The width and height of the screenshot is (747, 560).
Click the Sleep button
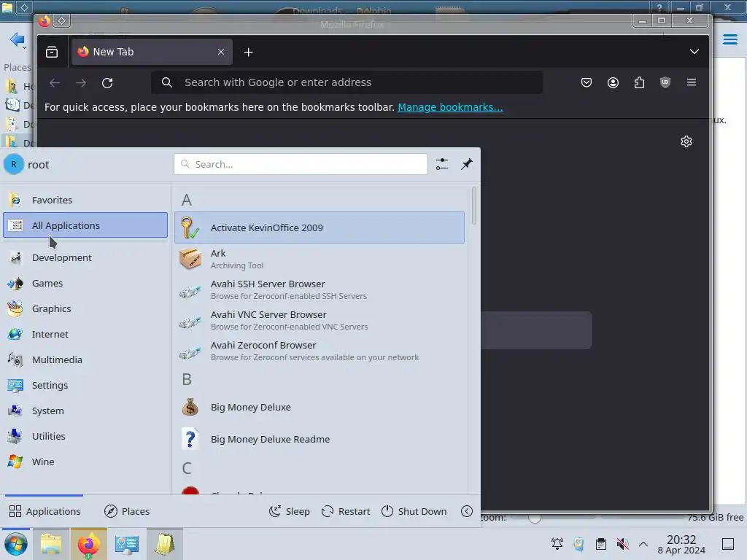(x=289, y=511)
